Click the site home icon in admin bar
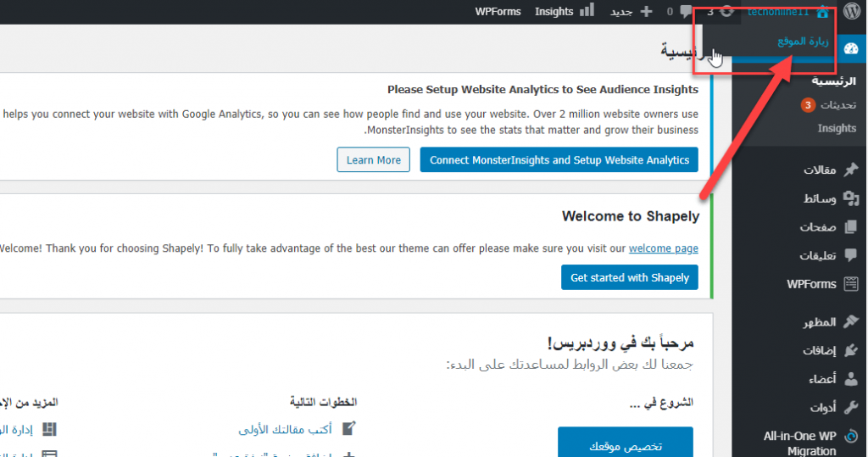This screenshot has height=457, width=868. 823,11
